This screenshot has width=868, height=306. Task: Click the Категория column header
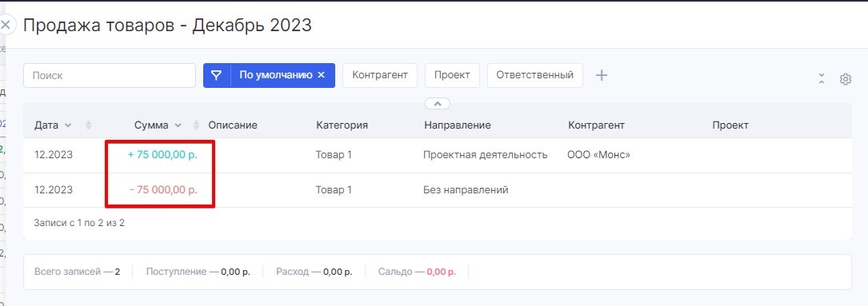pos(342,125)
